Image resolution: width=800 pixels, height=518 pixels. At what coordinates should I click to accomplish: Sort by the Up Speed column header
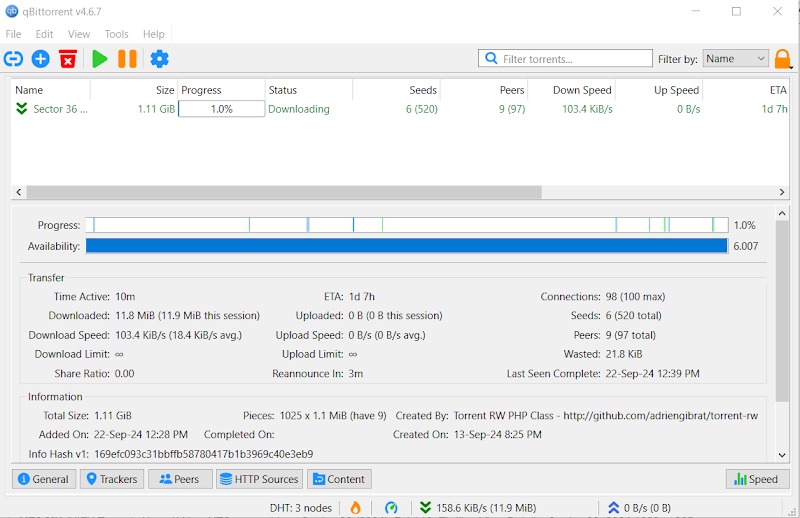pyautogui.click(x=659, y=90)
